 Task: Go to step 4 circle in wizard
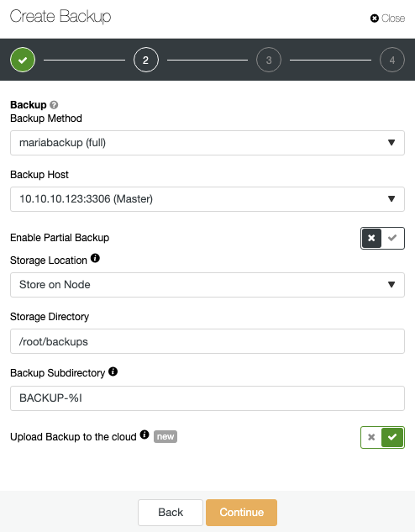tap(392, 60)
